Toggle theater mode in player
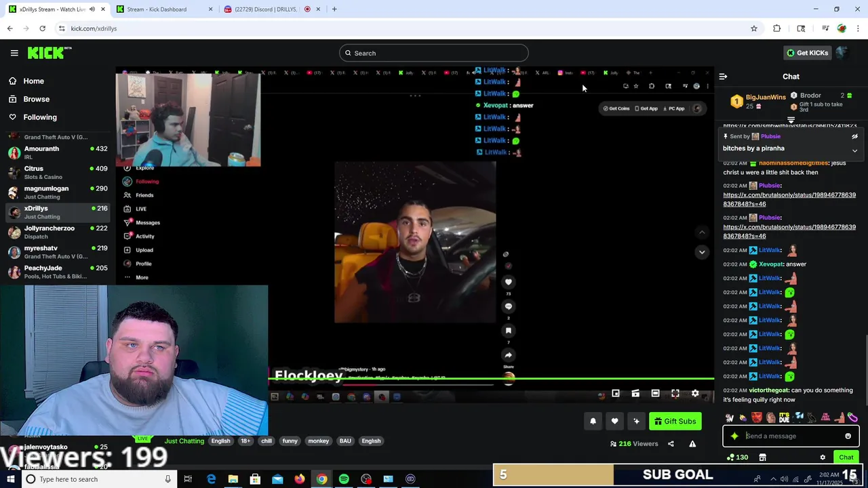This screenshot has height=488, width=868. click(x=655, y=393)
